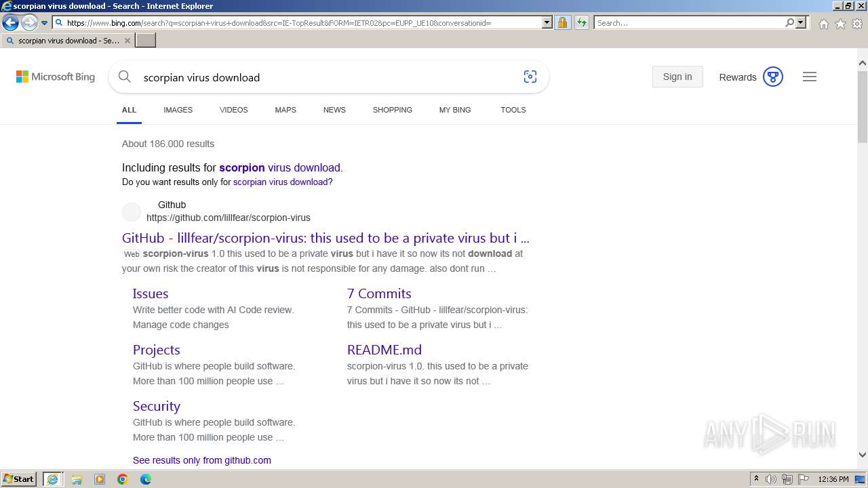Close the scorpian virus download tab

[127, 41]
